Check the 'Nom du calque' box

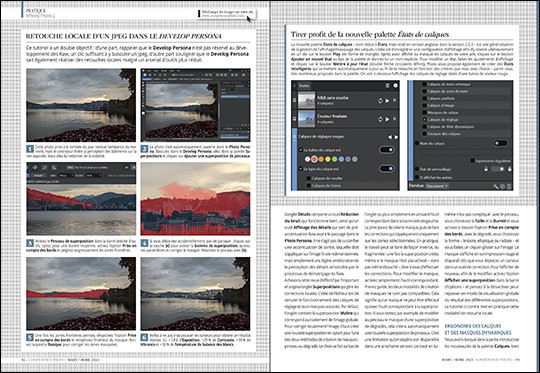click(x=417, y=143)
